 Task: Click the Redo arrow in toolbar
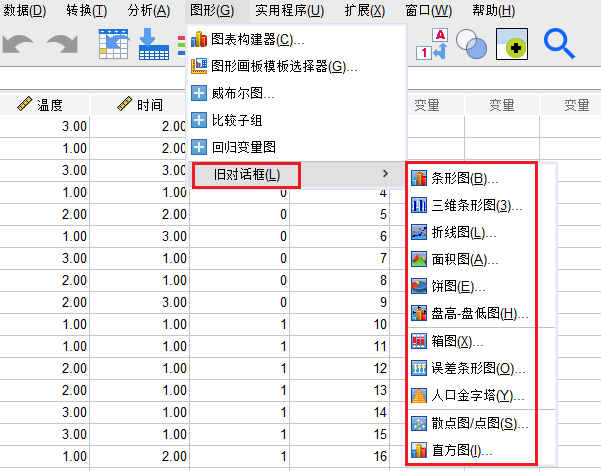click(62, 45)
